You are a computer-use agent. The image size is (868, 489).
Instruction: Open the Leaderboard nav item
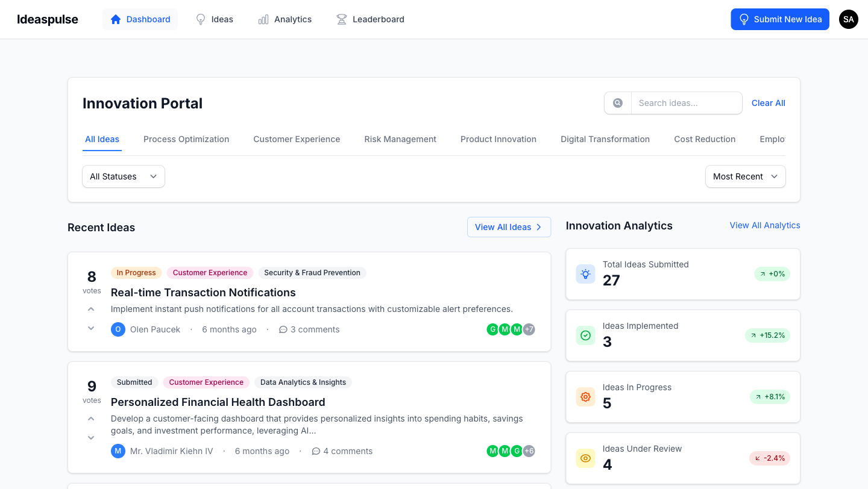click(370, 19)
